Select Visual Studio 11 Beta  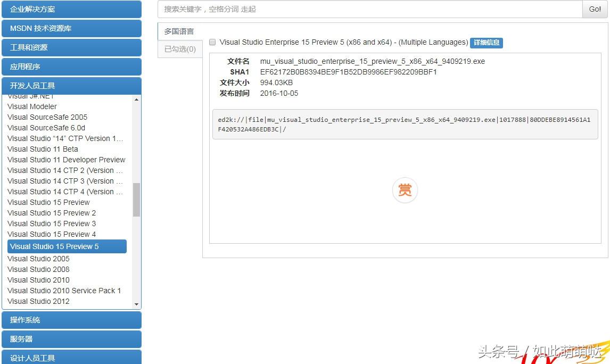43,149
